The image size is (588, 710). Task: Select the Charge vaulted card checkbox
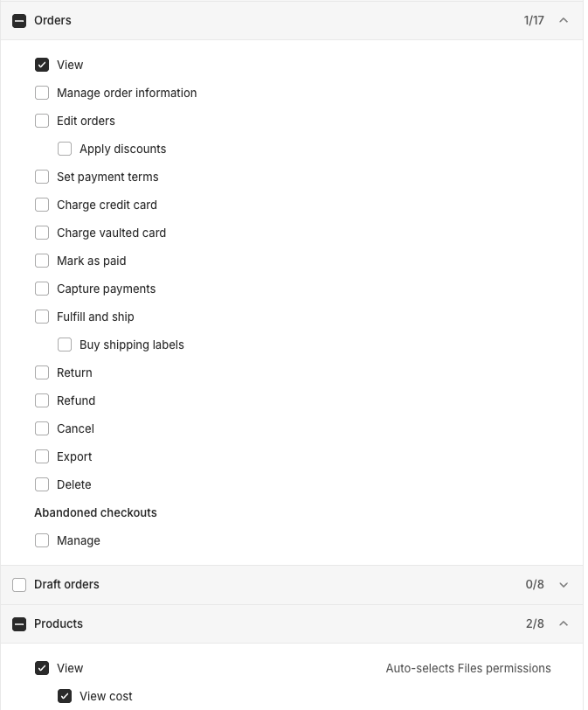[x=42, y=233]
